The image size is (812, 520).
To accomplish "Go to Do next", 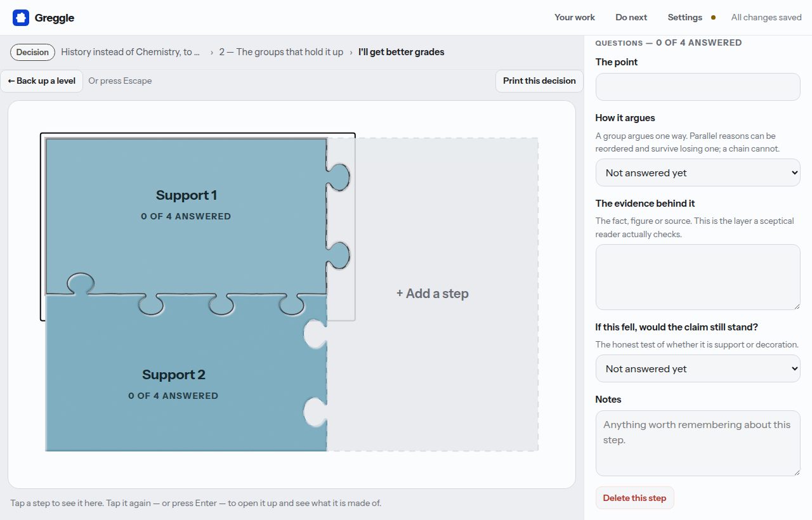I will (631, 17).
